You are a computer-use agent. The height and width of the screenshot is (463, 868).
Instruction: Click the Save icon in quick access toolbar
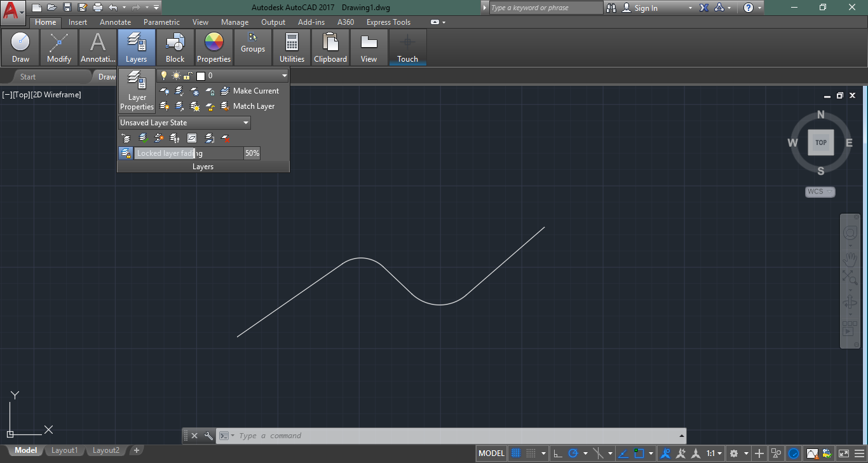(67, 8)
